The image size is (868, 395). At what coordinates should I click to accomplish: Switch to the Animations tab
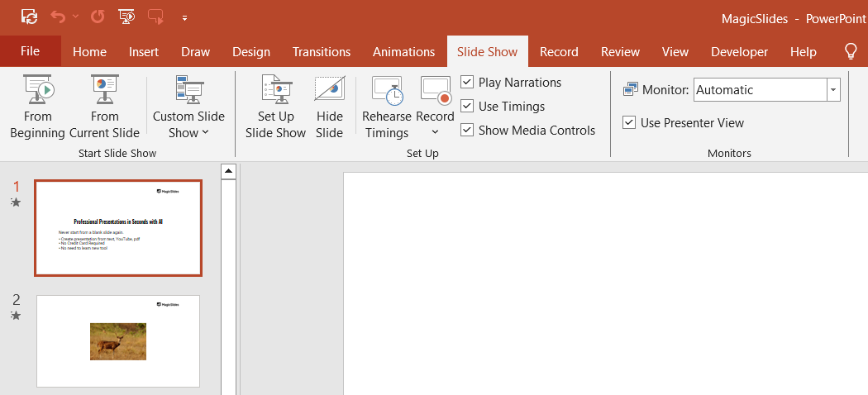(403, 51)
